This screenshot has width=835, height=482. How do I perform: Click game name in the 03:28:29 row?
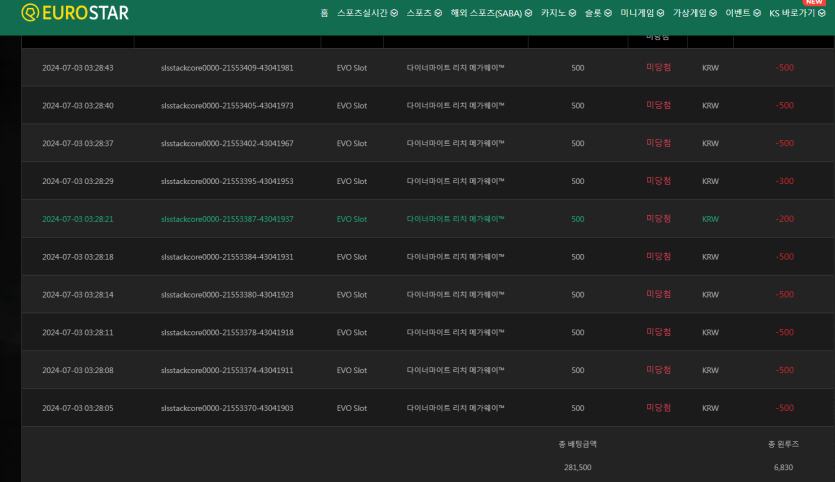pos(455,181)
